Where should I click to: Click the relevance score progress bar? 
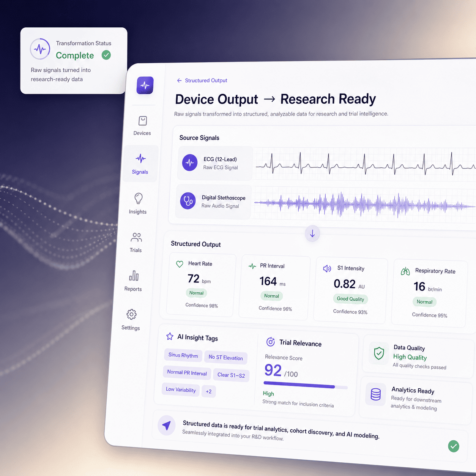click(306, 386)
